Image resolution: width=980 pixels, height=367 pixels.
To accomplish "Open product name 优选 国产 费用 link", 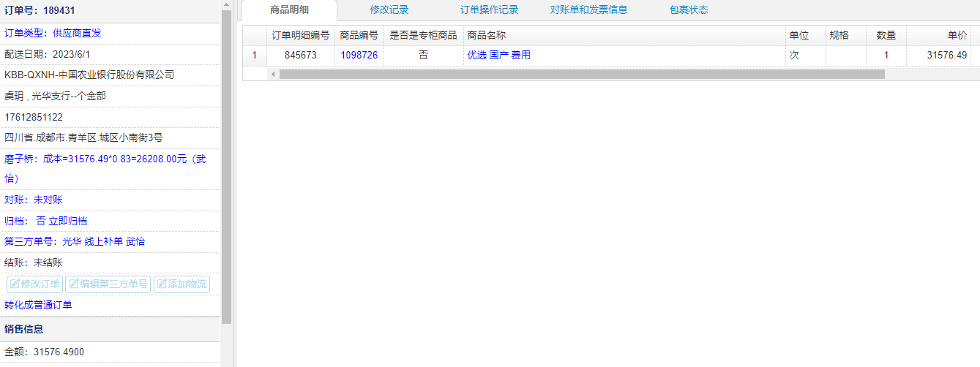I will pos(499,55).
